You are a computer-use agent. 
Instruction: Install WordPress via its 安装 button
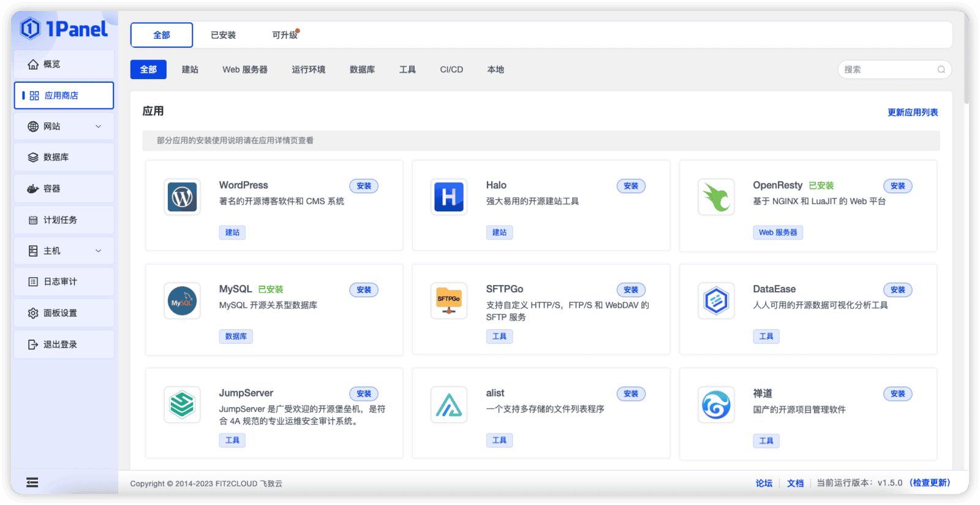pyautogui.click(x=364, y=186)
